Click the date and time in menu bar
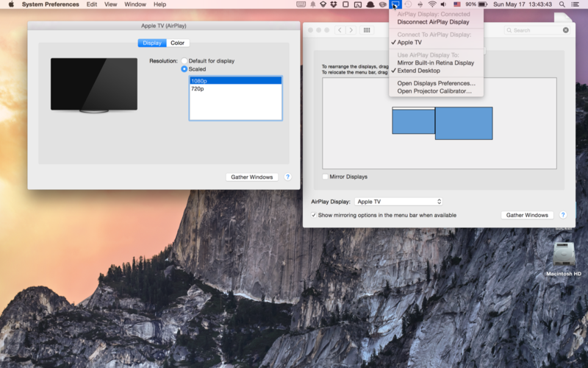This screenshot has width=588, height=368. tap(523, 4)
